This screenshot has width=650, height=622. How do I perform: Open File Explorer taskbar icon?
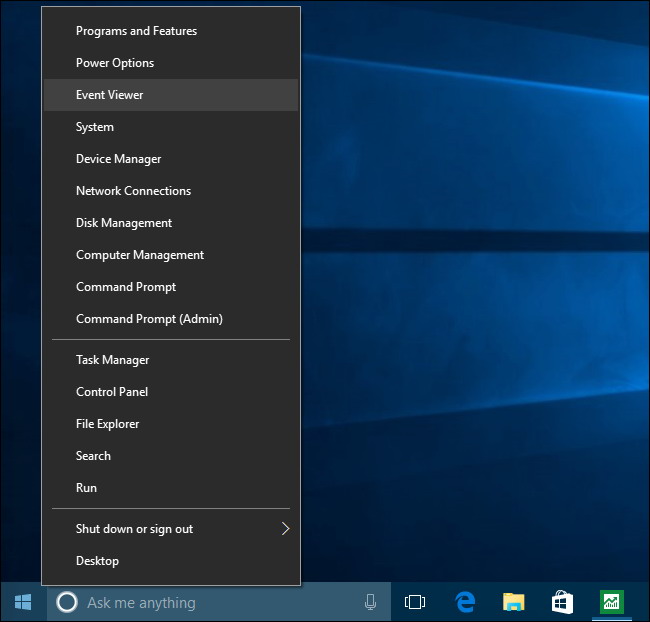tap(514, 602)
